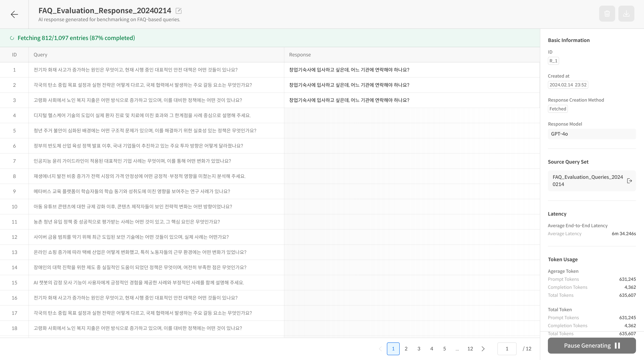Open the Response Model GPT-4o field
This screenshot has height=360, width=644.
point(592,134)
